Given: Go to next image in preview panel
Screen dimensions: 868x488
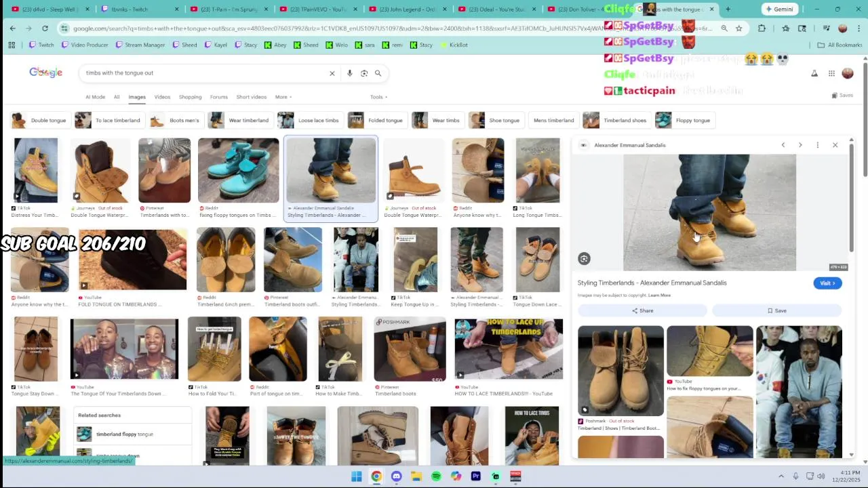Looking at the screenshot, I should pyautogui.click(x=800, y=145).
